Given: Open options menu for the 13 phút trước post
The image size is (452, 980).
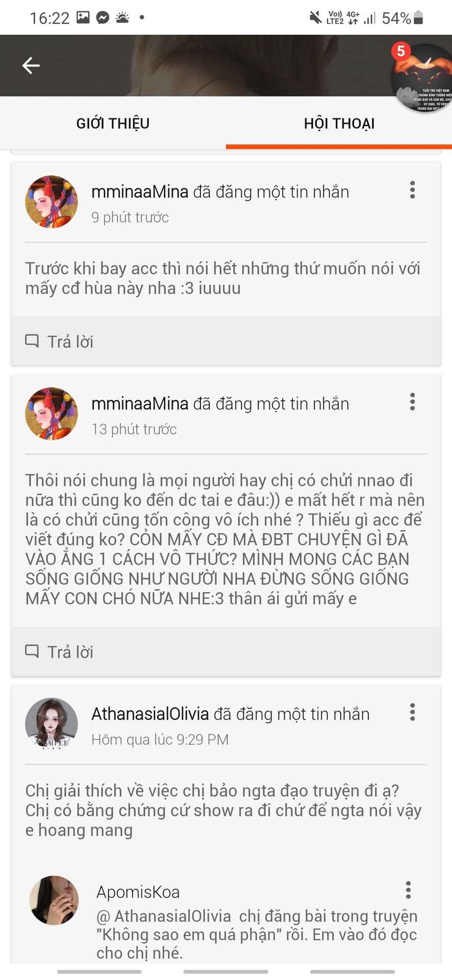Looking at the screenshot, I should click(412, 402).
